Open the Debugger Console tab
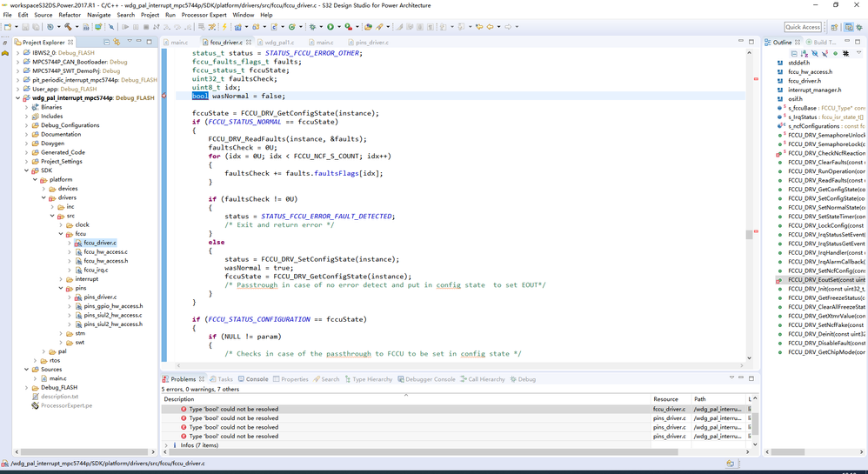868x474 pixels. [426, 379]
